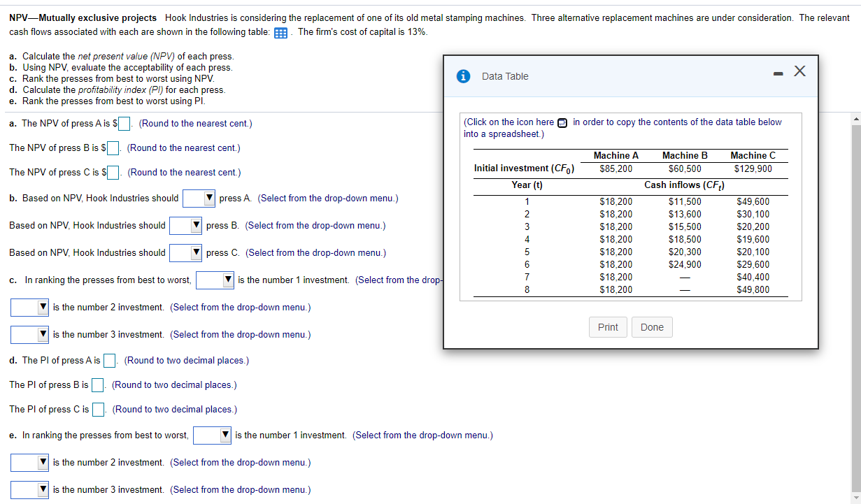
Task: Click the Machine B column header
Action: pos(685,156)
